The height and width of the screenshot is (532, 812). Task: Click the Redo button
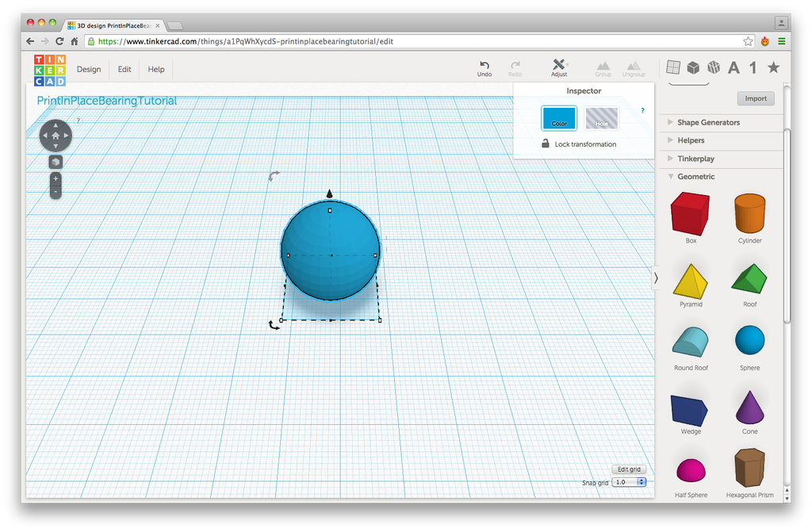coord(515,68)
